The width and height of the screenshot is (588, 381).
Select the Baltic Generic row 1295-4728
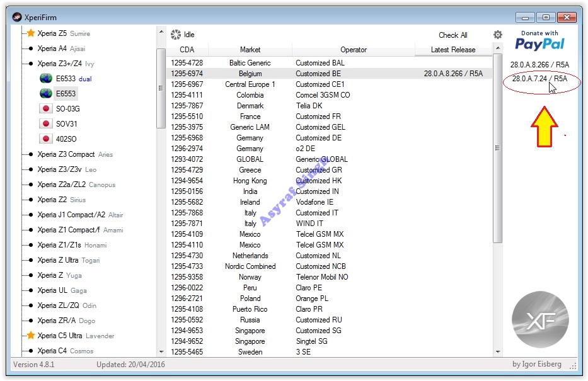(329, 63)
